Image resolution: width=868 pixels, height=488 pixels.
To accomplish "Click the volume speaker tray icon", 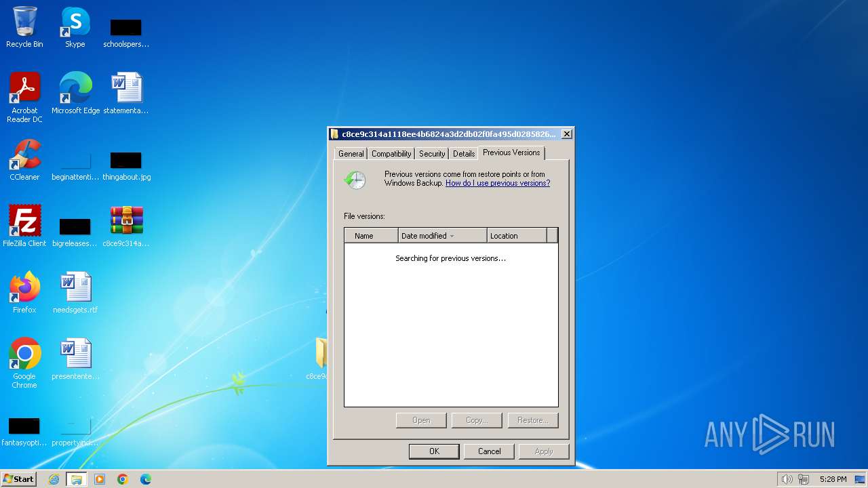I will [787, 479].
